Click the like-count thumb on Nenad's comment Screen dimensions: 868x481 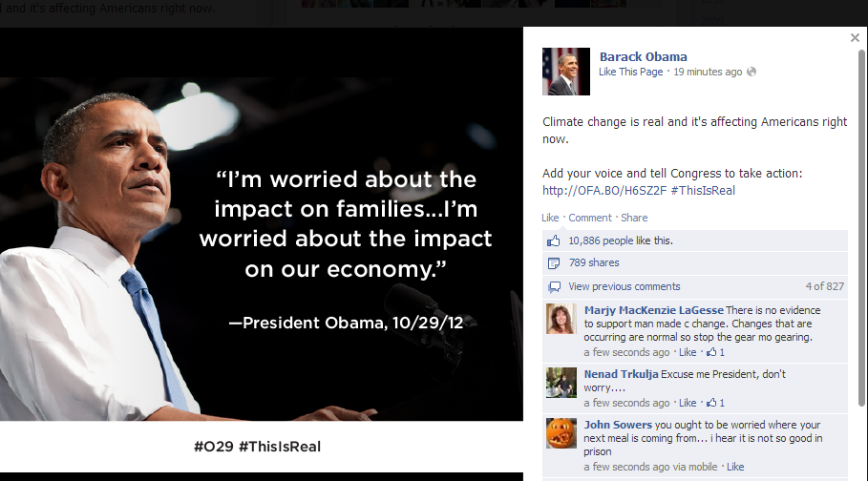click(x=712, y=403)
